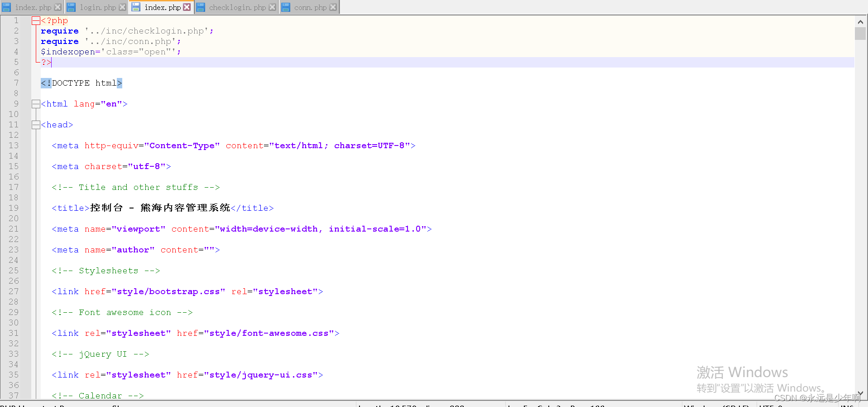Click line number 5 in the margin
This screenshot has height=407, width=868.
16,62
